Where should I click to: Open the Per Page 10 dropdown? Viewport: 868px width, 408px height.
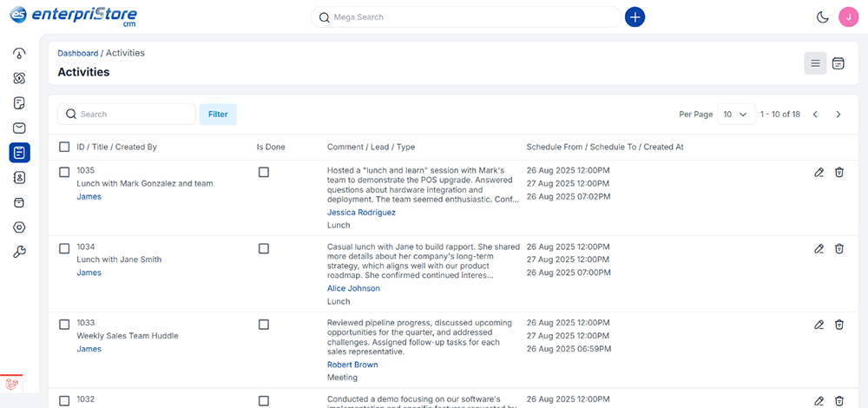pos(736,114)
